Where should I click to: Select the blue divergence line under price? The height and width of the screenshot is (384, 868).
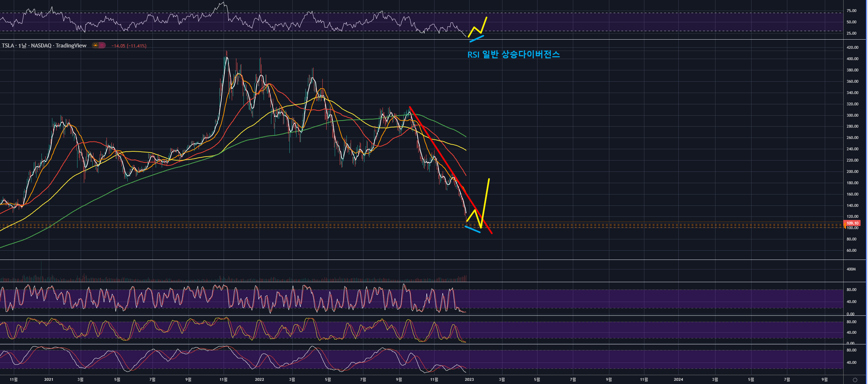click(472, 229)
